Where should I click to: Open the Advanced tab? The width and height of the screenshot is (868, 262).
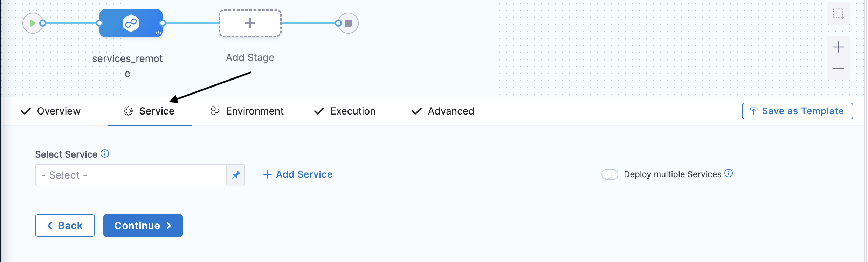point(443,111)
